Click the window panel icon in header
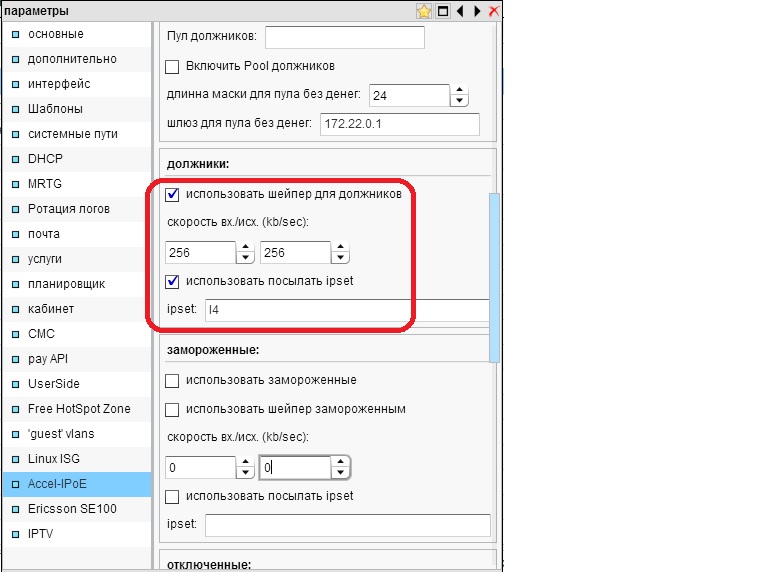Image resolution: width=768 pixels, height=572 pixels. pyautogui.click(x=443, y=11)
